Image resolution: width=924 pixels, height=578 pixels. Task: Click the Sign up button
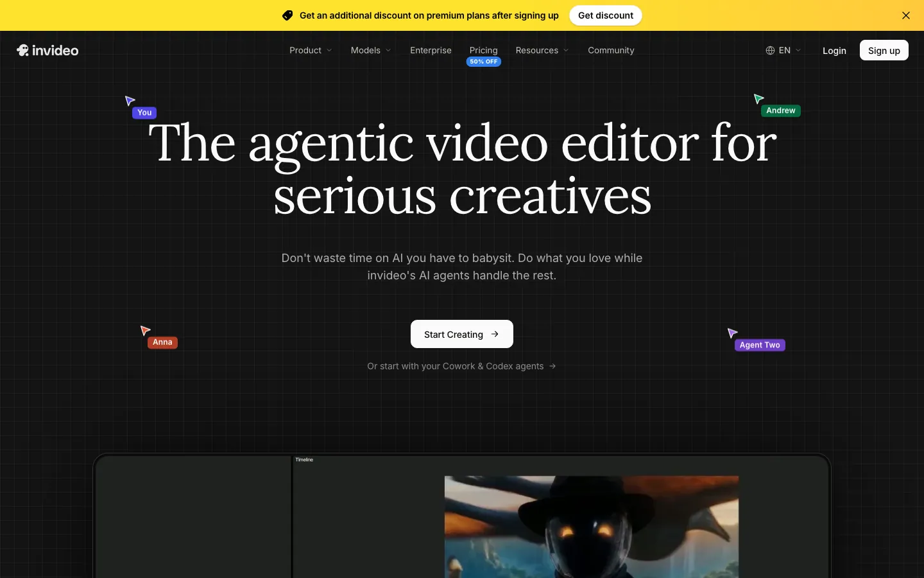(884, 50)
